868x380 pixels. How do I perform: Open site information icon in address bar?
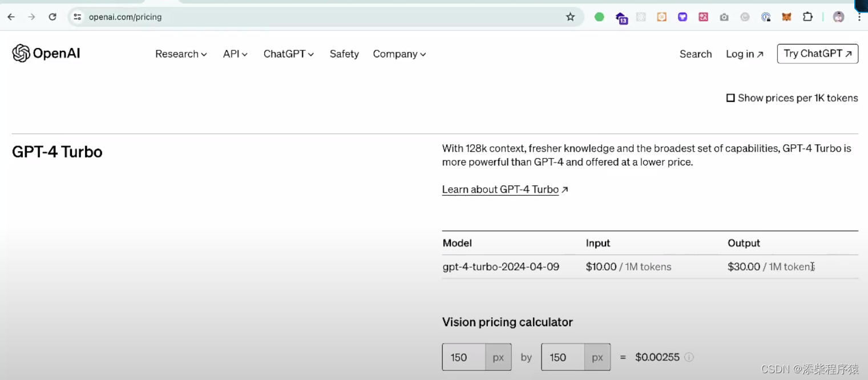tap(78, 17)
